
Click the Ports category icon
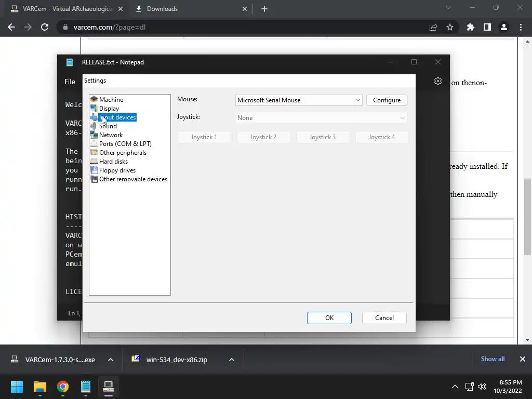point(94,143)
